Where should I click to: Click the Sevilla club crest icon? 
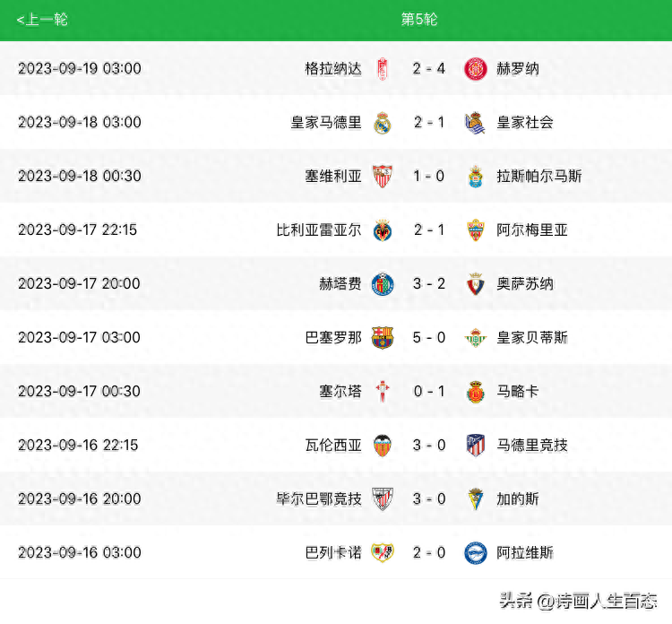pos(383,177)
